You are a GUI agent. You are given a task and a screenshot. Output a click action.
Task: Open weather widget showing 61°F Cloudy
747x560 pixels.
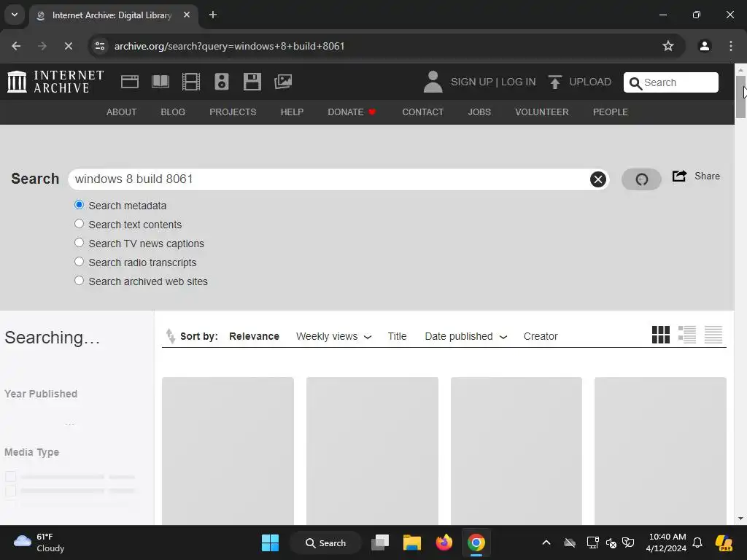pyautogui.click(x=39, y=542)
